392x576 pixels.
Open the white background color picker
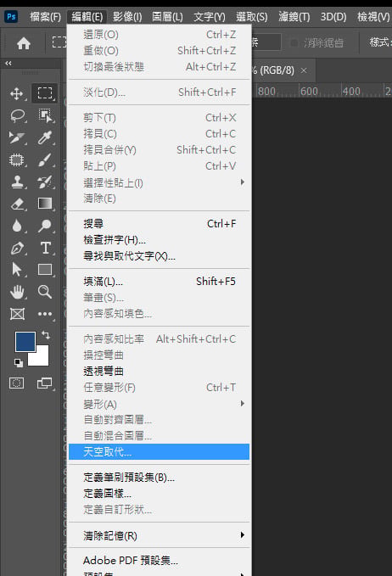pyautogui.click(x=42, y=360)
